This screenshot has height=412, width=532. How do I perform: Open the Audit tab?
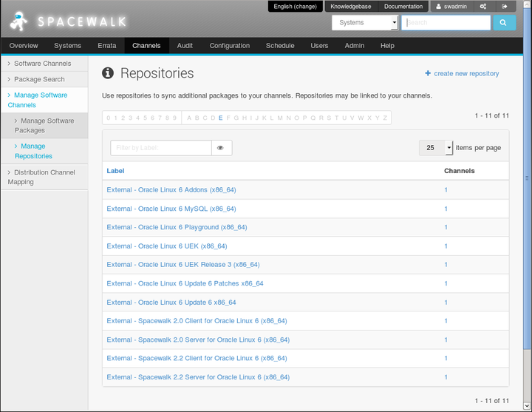[x=185, y=46]
